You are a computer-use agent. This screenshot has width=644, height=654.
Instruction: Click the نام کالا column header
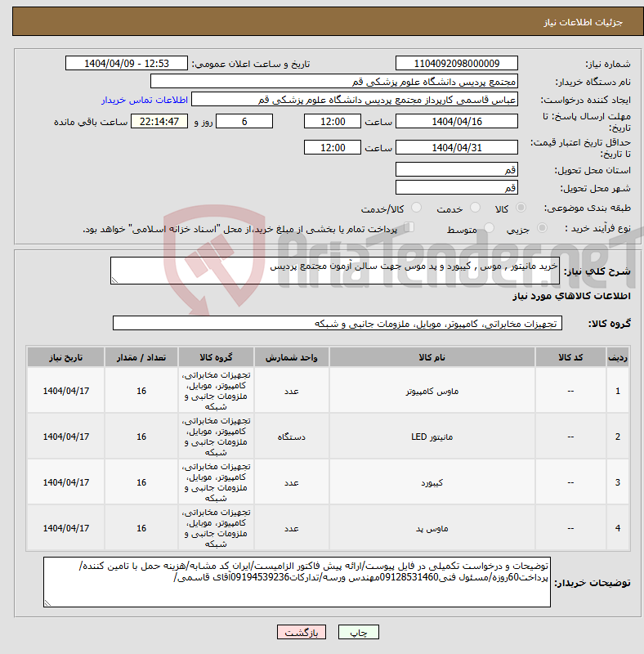pyautogui.click(x=432, y=357)
